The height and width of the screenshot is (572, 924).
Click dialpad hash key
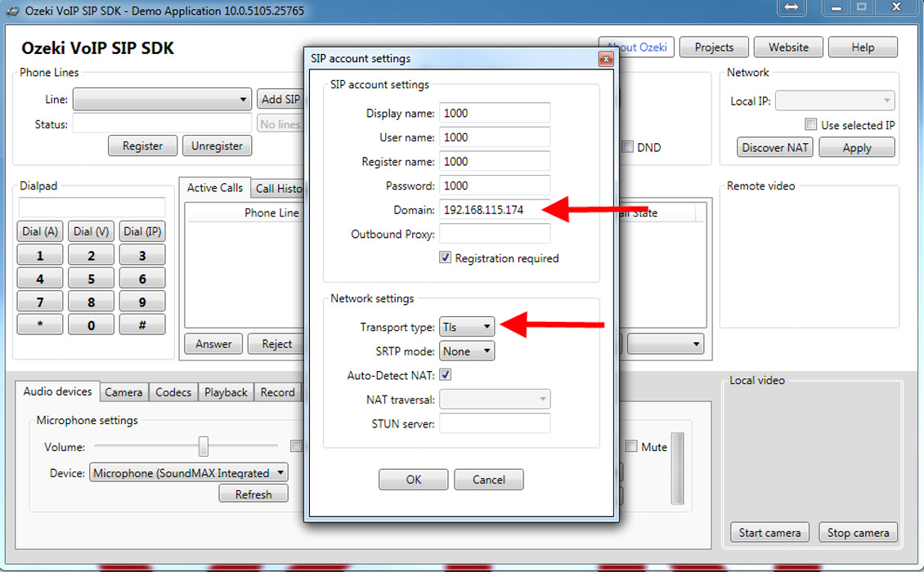click(142, 324)
